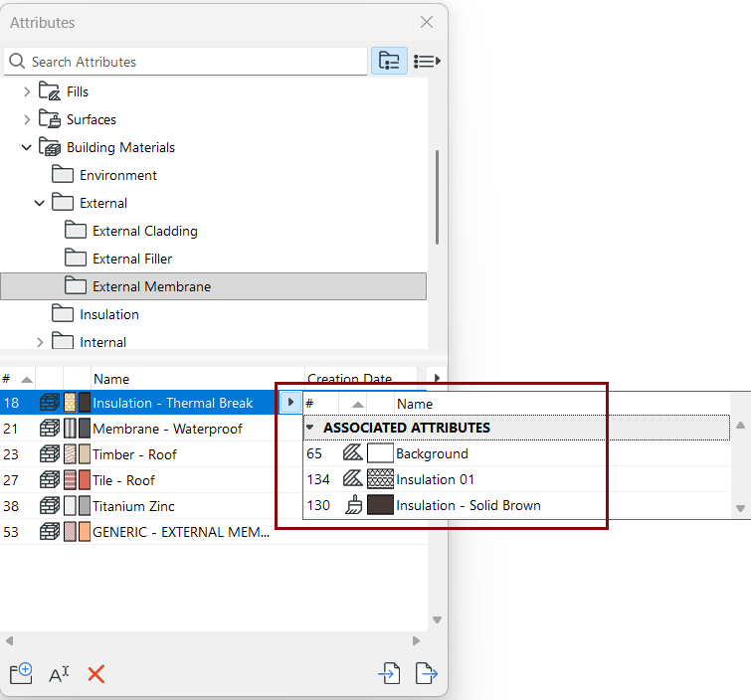Click the Building Materials folder icon
This screenshot has height=700, width=751.
click(x=50, y=146)
